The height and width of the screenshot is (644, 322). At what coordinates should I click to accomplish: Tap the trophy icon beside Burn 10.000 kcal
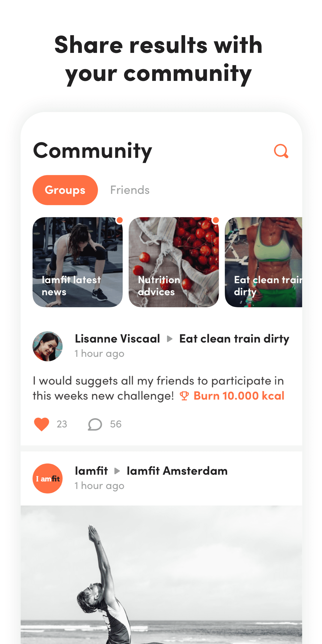[184, 396]
